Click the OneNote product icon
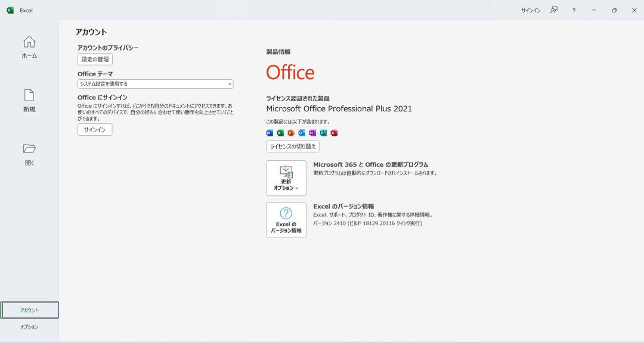This screenshot has width=644, height=343. (x=312, y=133)
